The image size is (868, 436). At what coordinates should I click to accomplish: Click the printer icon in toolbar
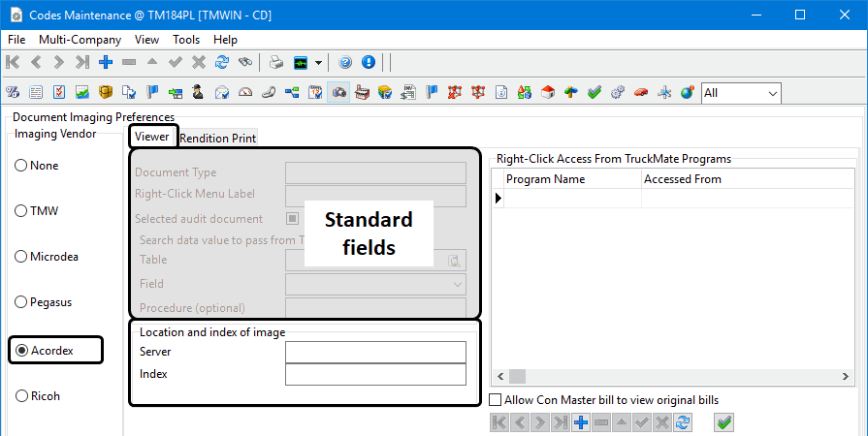click(x=276, y=62)
